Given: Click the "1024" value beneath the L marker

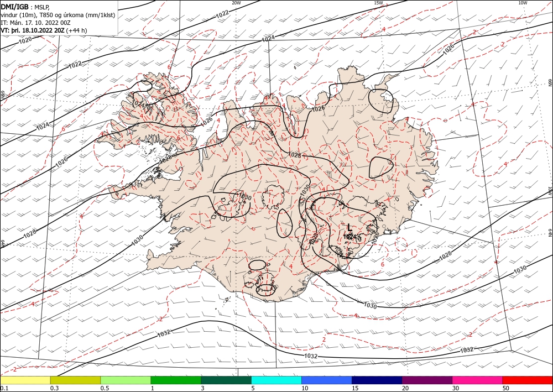Looking at the screenshot, I should click(x=349, y=237).
